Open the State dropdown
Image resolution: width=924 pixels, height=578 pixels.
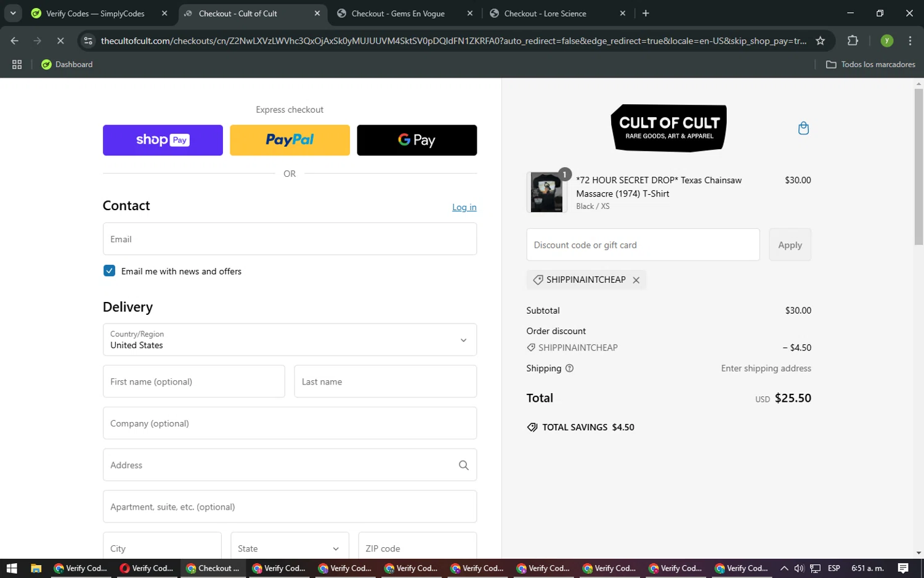pyautogui.click(x=290, y=548)
